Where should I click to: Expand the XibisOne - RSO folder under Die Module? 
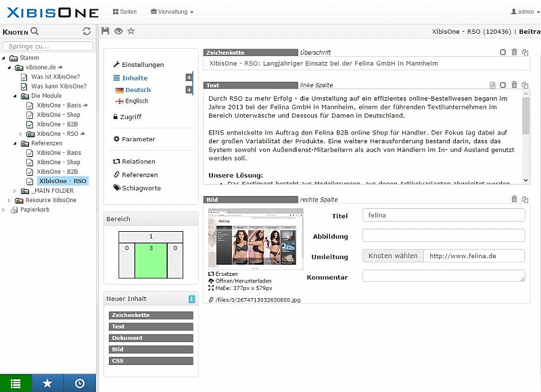[21, 134]
